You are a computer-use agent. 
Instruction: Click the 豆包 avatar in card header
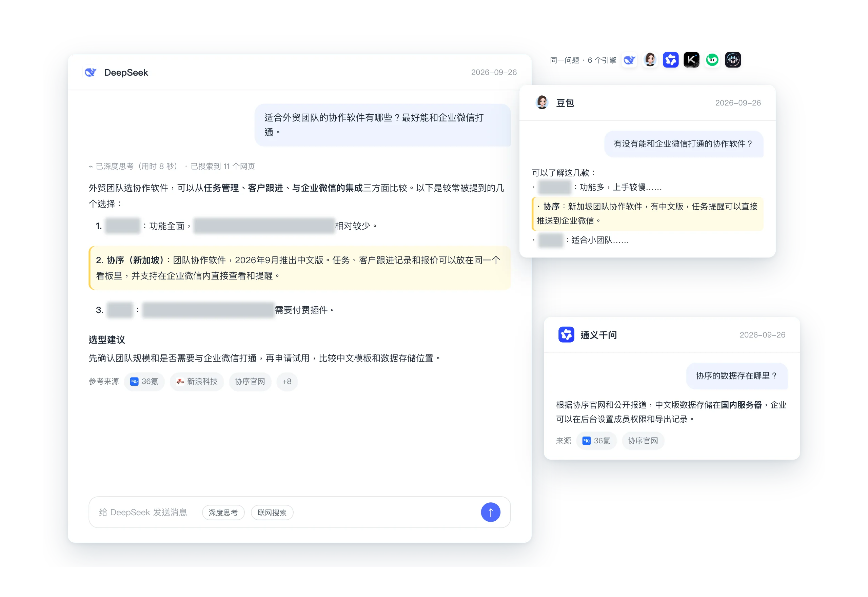[542, 102]
